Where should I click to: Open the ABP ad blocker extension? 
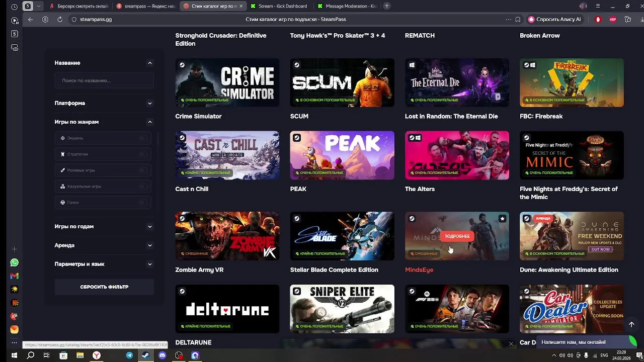pos(613,19)
